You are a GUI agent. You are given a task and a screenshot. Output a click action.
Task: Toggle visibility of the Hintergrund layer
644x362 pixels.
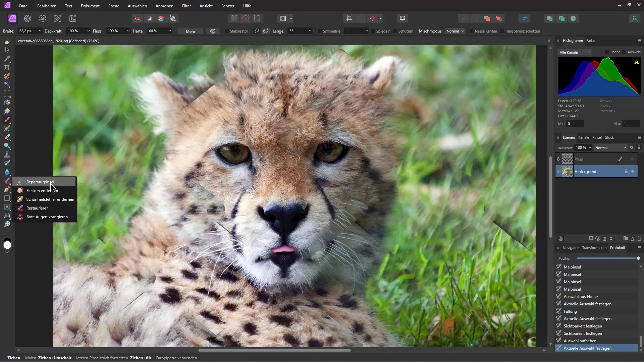click(x=633, y=171)
